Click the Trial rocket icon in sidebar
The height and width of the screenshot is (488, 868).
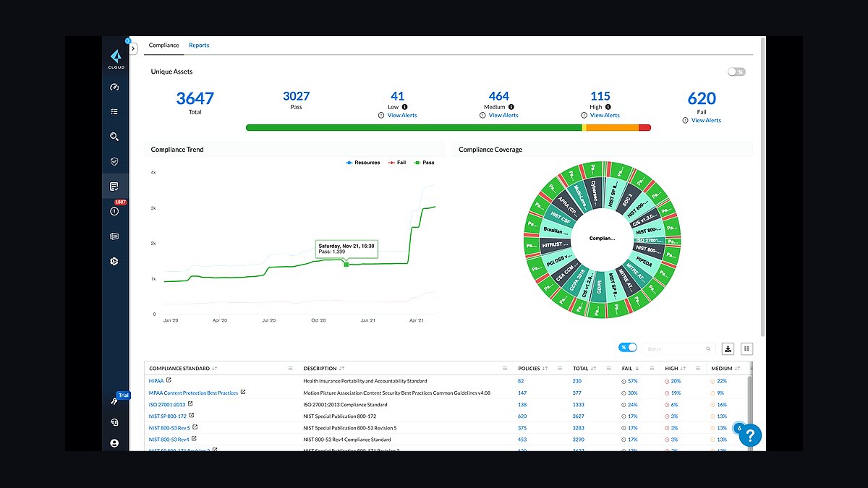point(114,401)
